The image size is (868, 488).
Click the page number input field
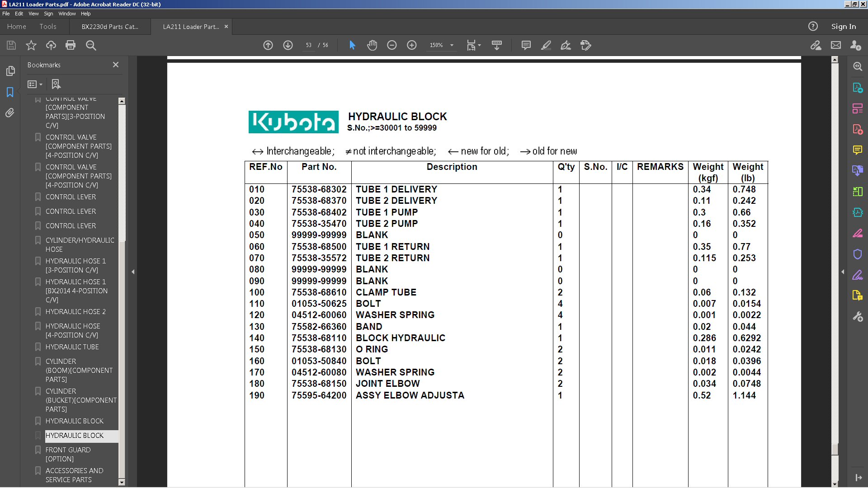point(309,45)
